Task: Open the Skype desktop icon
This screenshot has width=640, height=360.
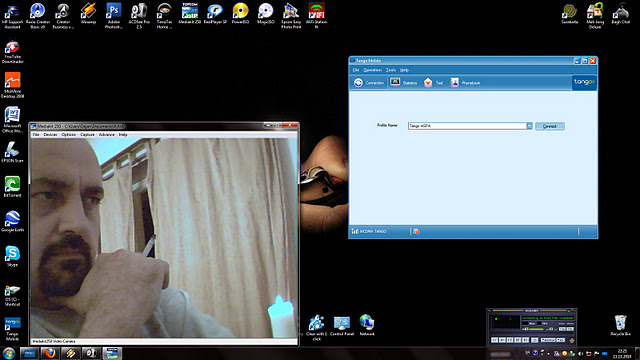Action: [x=12, y=256]
